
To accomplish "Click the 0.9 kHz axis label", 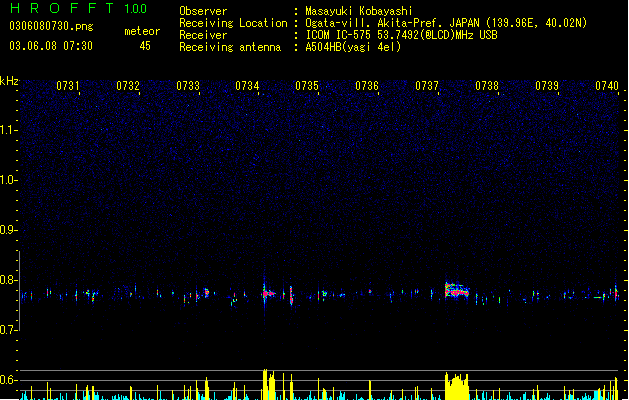I will point(8,230).
